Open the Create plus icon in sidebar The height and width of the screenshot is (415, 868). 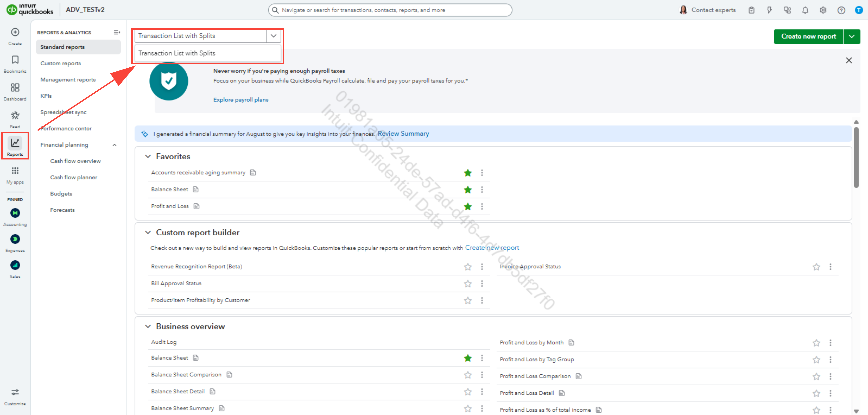[x=15, y=32]
